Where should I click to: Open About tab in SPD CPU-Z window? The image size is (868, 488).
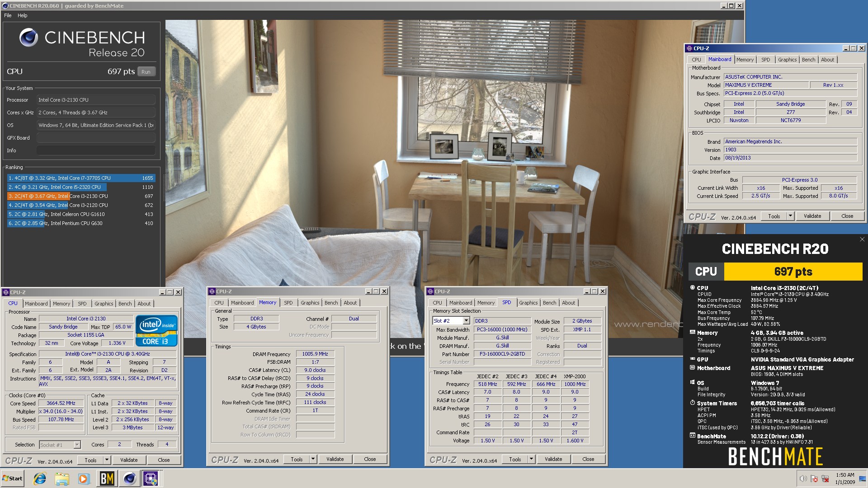[568, 303]
